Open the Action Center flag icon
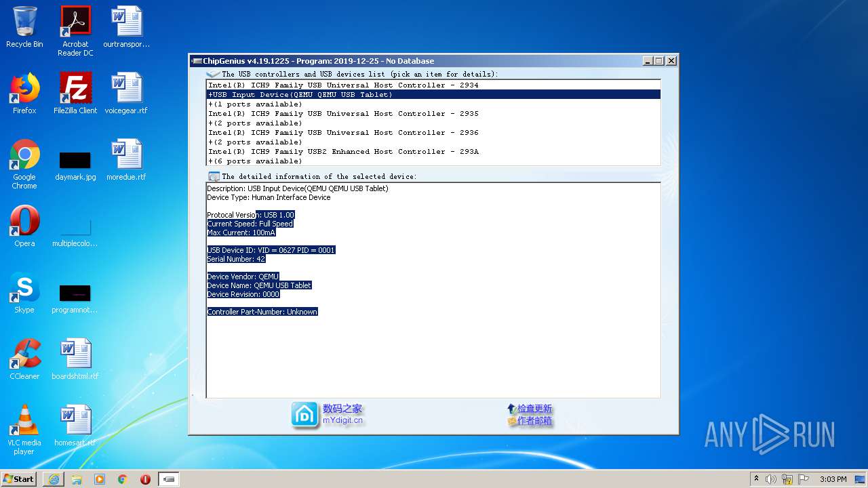Screen dimensions: 868x488 (x=804, y=479)
